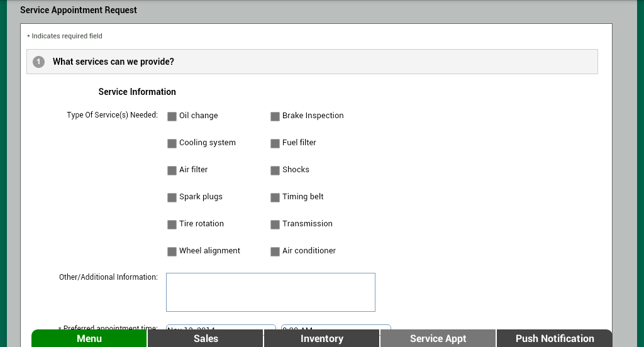Screen dimensions: 644x347
Task: Go to the Inventory tab
Action: [322, 338]
